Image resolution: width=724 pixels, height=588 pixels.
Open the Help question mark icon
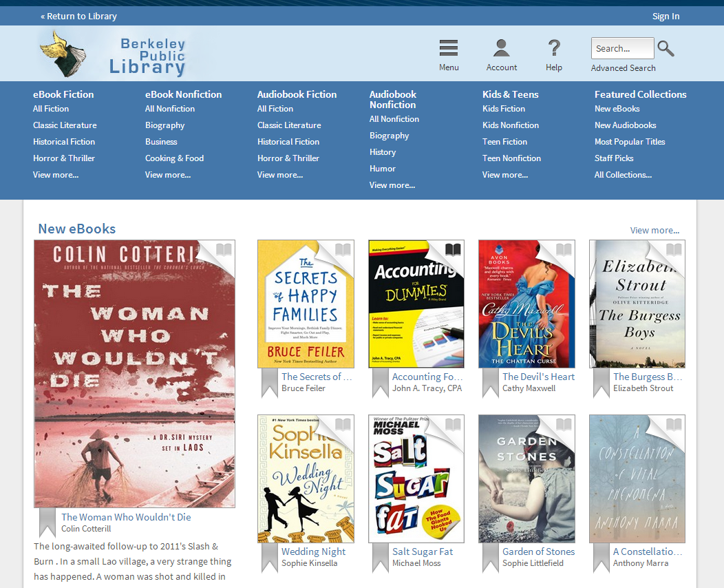pos(553,48)
